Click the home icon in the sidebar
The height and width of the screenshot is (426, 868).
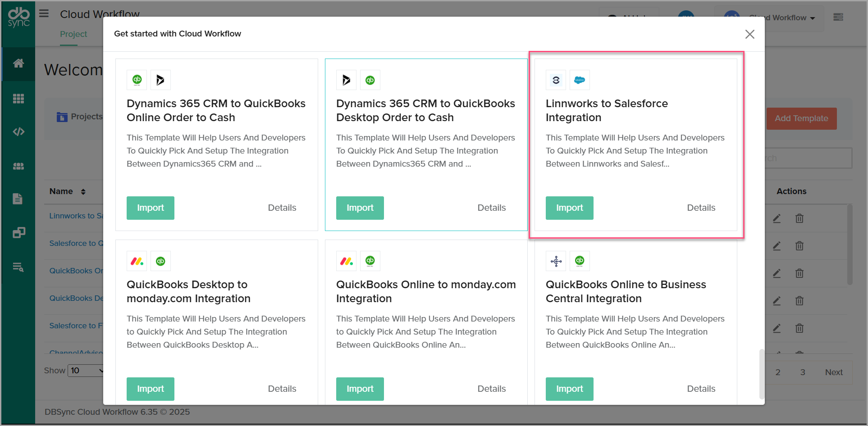[18, 63]
